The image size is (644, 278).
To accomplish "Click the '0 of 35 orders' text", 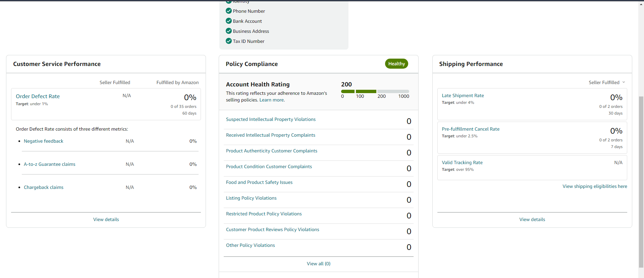I will point(183,107).
